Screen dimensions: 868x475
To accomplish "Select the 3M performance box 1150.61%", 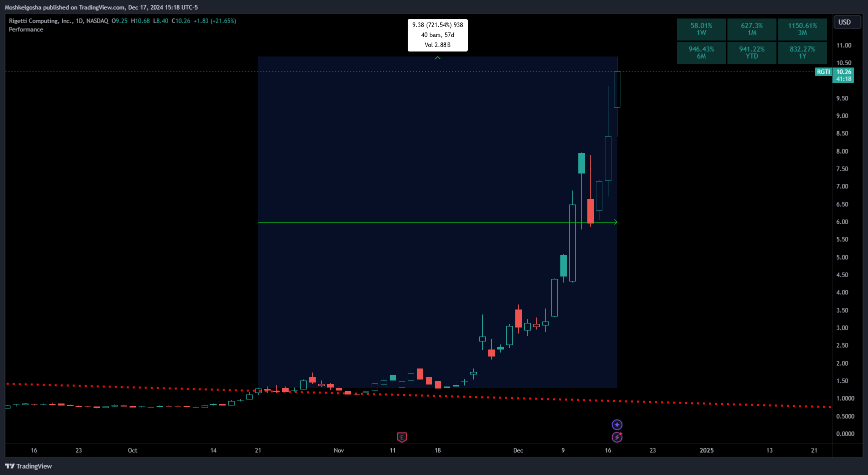I will coord(802,29).
